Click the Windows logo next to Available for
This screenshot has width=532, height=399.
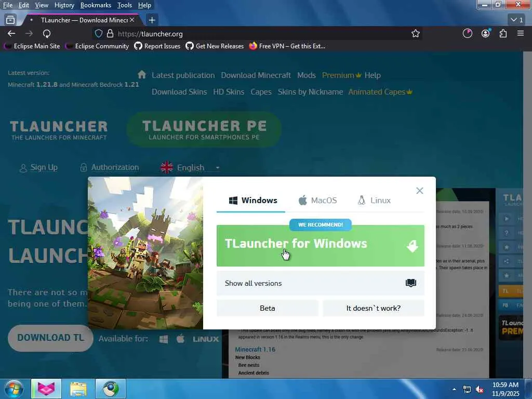[x=164, y=339]
